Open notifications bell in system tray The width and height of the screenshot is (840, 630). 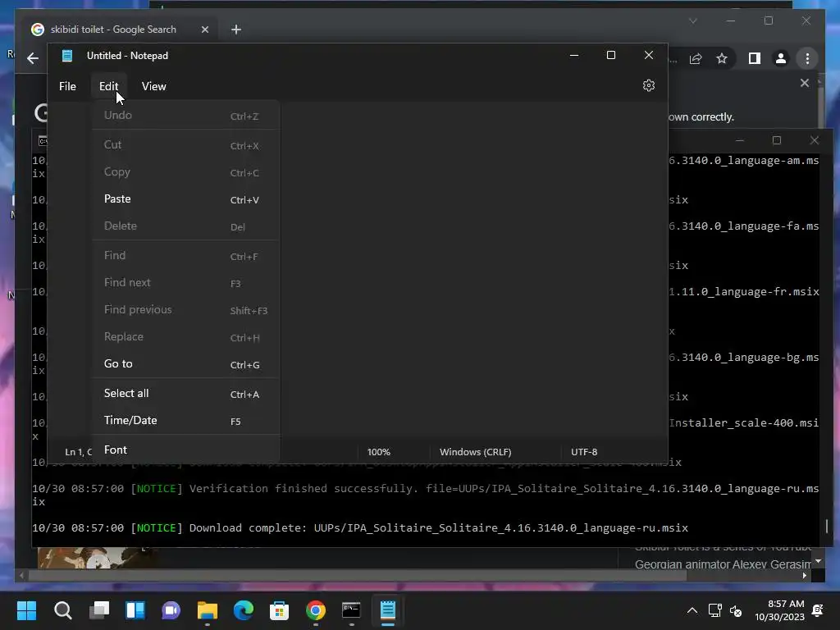(818, 610)
